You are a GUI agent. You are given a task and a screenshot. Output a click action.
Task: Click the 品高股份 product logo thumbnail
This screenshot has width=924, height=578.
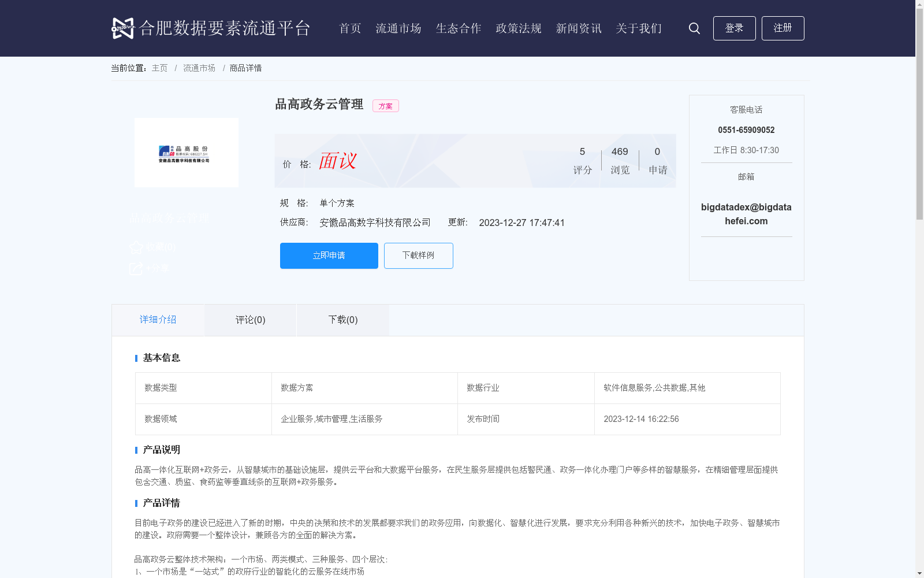187,153
